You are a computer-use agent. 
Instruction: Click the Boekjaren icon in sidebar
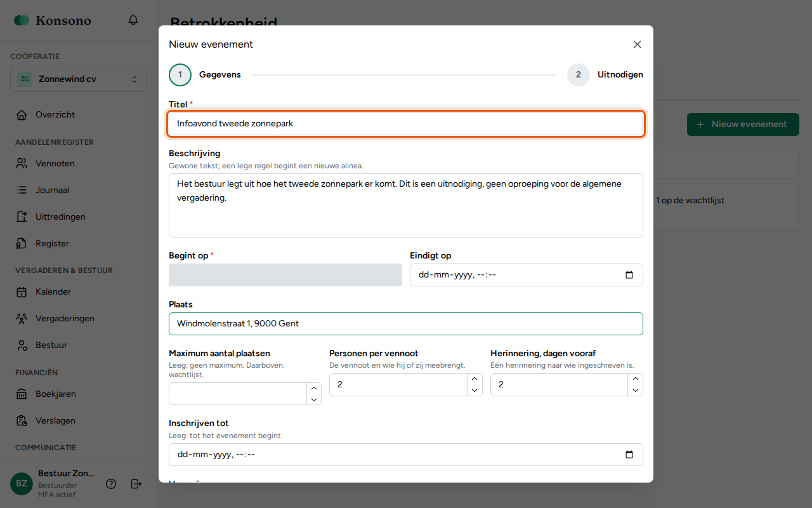pos(22,394)
